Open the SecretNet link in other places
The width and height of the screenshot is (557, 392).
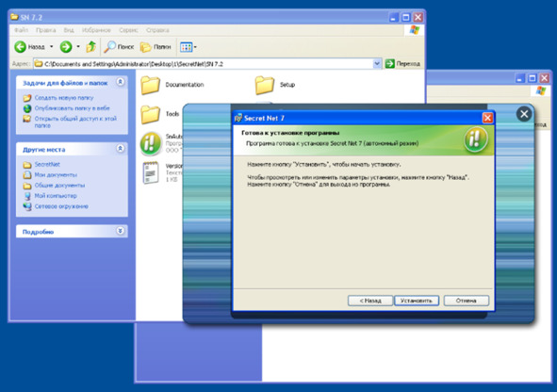(x=47, y=164)
